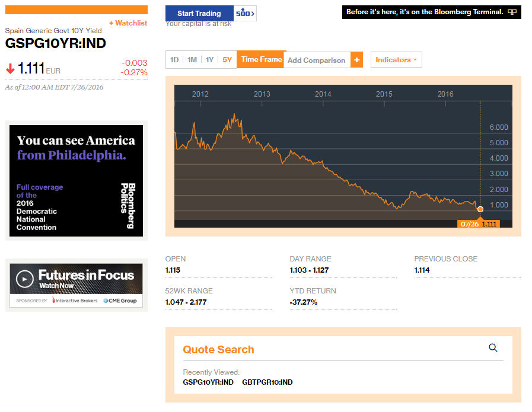Click the GSPG10YR:IND ticker heading
The width and height of the screenshot is (532, 412).
56,43
